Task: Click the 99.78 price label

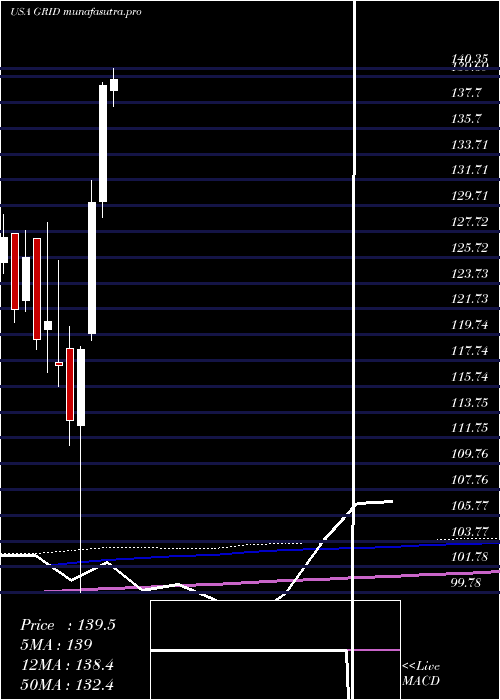Action: click(x=467, y=583)
